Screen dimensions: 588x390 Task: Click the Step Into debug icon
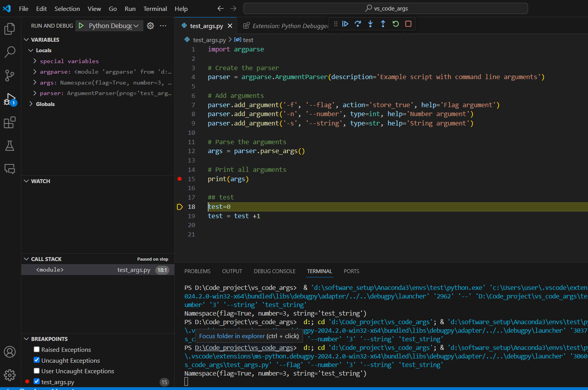point(370,24)
